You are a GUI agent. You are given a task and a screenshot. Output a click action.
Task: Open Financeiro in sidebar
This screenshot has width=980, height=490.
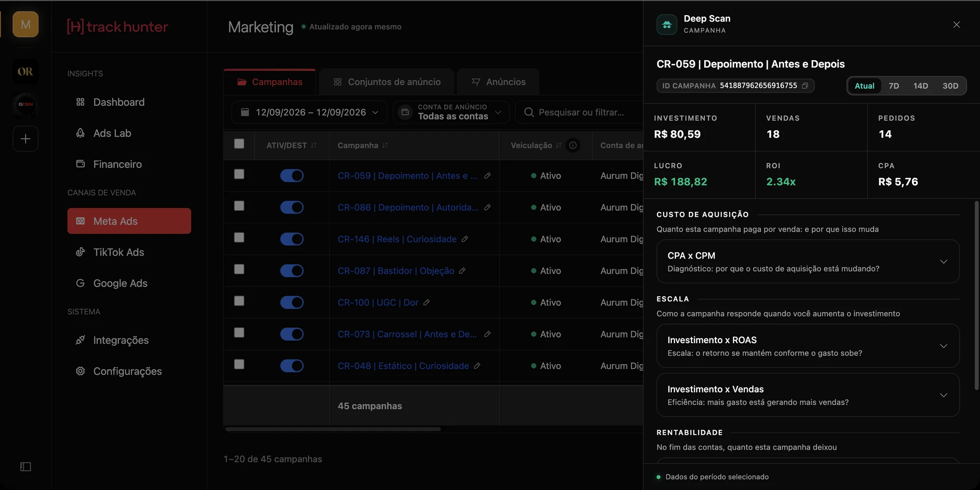point(129,164)
